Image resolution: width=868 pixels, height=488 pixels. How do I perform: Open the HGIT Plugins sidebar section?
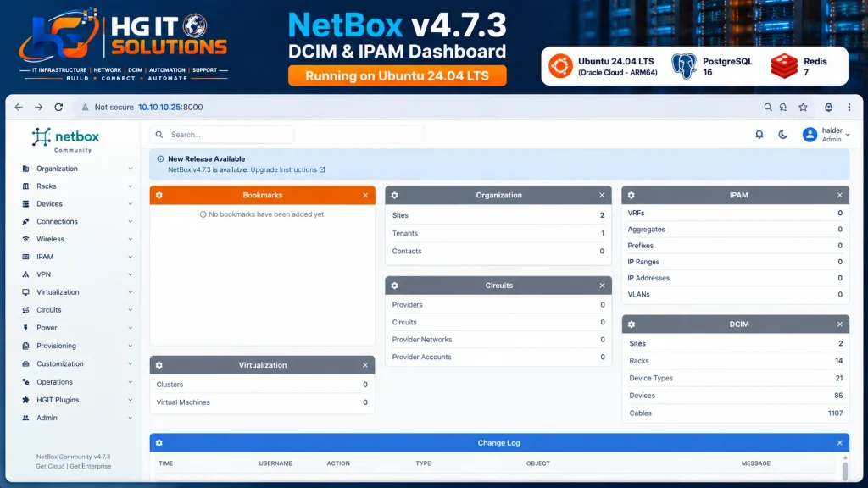pyautogui.click(x=77, y=400)
